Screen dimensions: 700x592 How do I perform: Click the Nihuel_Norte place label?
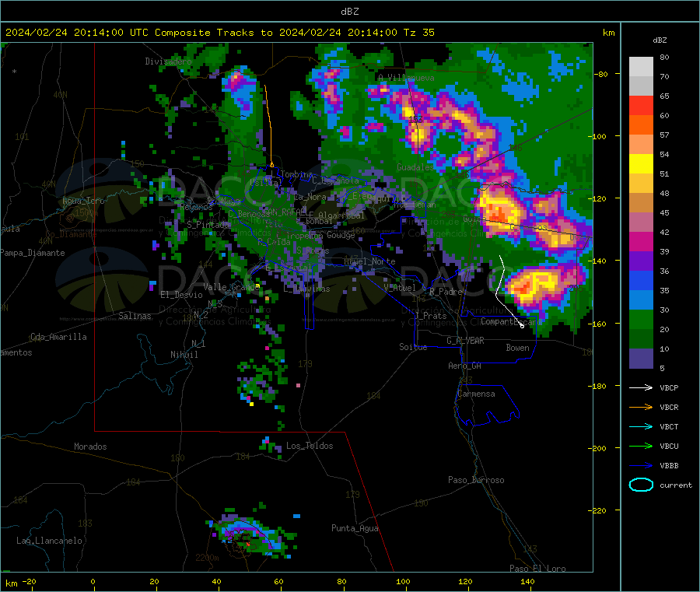pos(369,261)
